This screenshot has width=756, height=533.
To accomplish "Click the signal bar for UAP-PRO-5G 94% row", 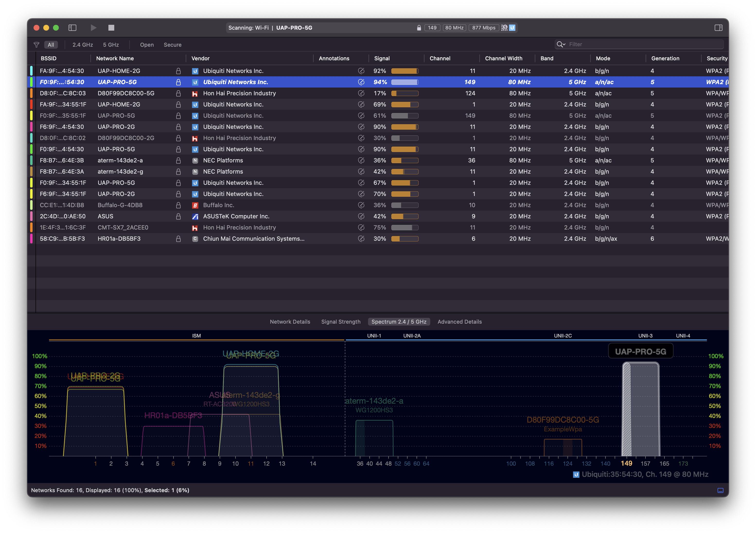I will point(405,82).
